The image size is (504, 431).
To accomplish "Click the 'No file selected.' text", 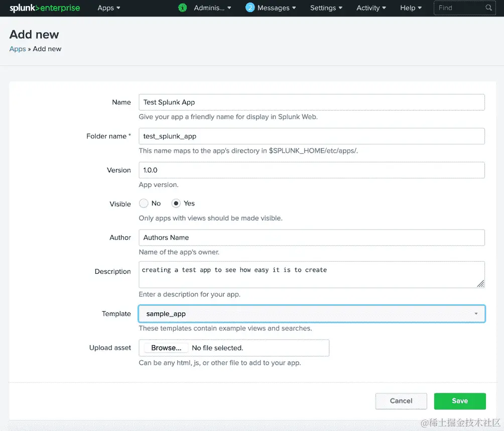I will [x=217, y=348].
